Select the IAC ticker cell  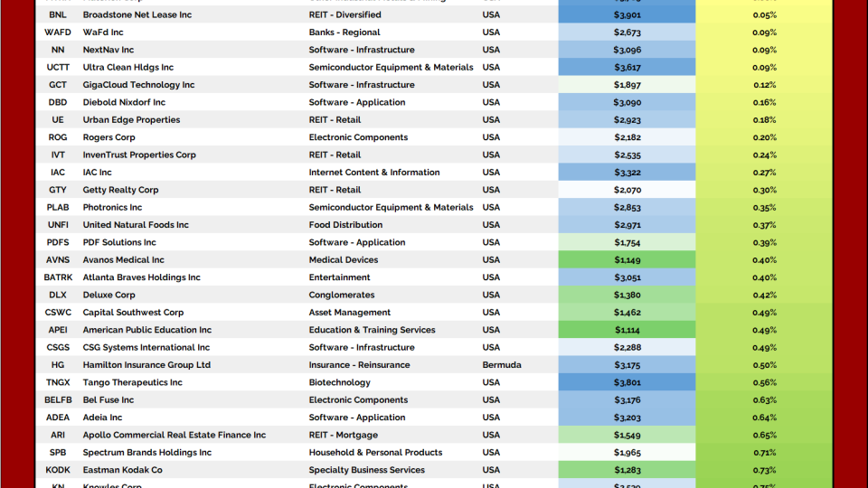tap(58, 173)
